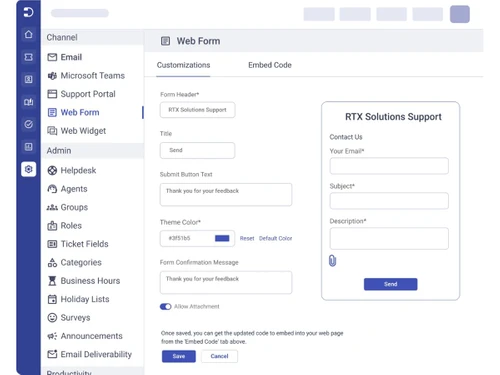Click the Subject field in preview
Viewport: 500px width, 375px height.
click(389, 201)
